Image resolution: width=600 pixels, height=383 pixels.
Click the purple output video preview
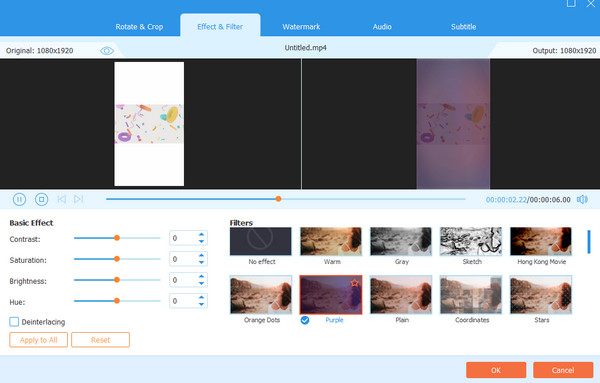tap(453, 124)
